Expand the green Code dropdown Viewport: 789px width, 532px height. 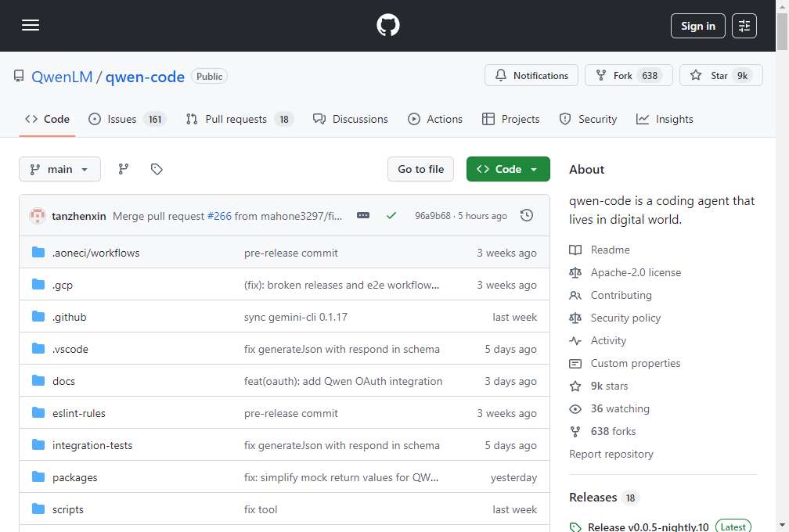[508, 169]
